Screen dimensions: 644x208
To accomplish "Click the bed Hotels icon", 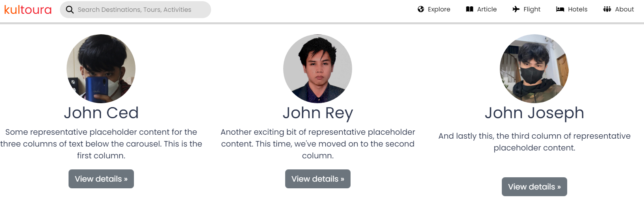I will point(560,9).
